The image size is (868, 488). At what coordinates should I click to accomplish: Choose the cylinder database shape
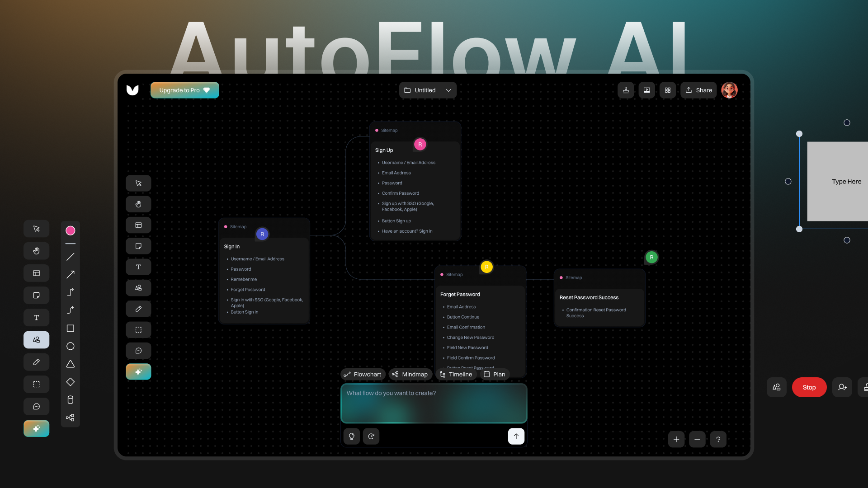71,400
